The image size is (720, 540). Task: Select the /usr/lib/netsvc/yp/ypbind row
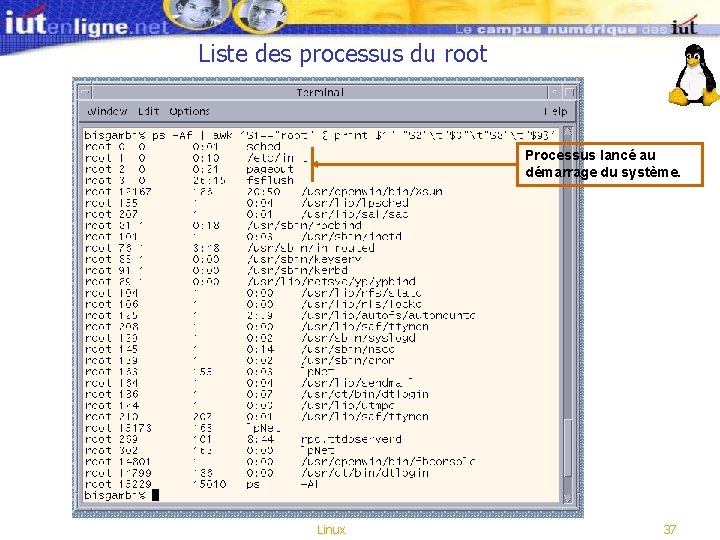[250, 281]
